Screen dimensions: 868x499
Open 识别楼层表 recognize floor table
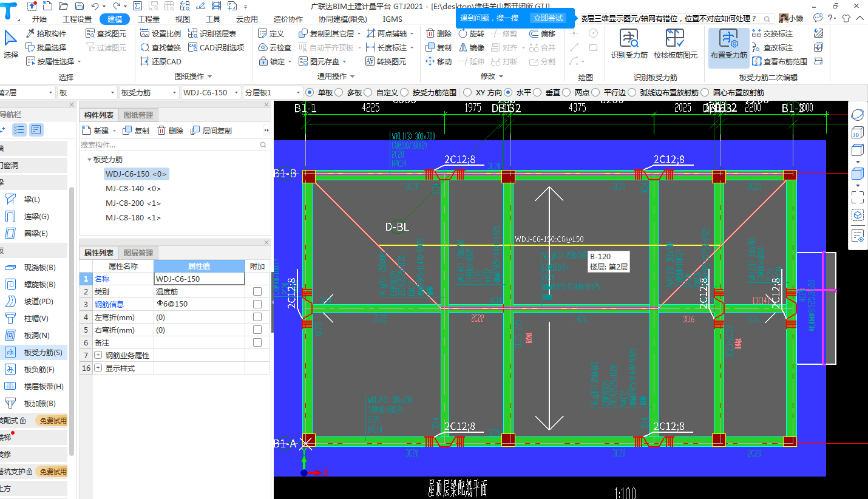coord(212,33)
